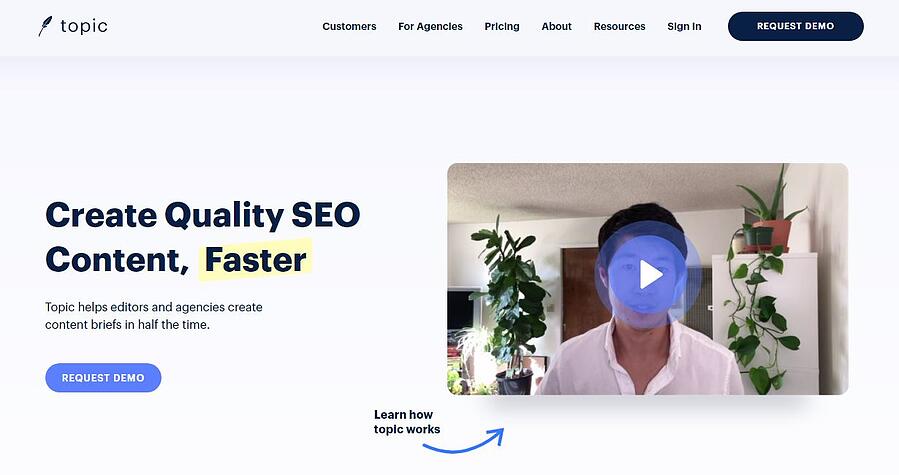Open the Pricing page

[502, 26]
